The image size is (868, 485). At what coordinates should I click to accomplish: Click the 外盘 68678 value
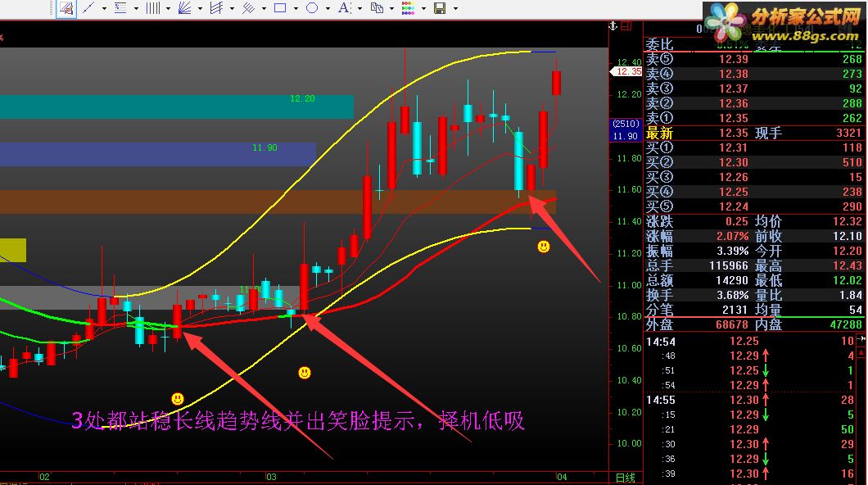pyautogui.click(x=732, y=324)
